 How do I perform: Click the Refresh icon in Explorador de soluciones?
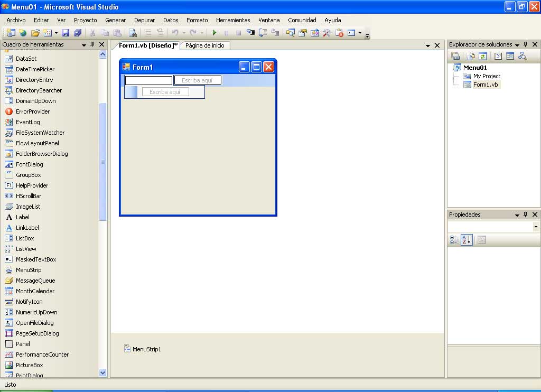[x=483, y=57]
